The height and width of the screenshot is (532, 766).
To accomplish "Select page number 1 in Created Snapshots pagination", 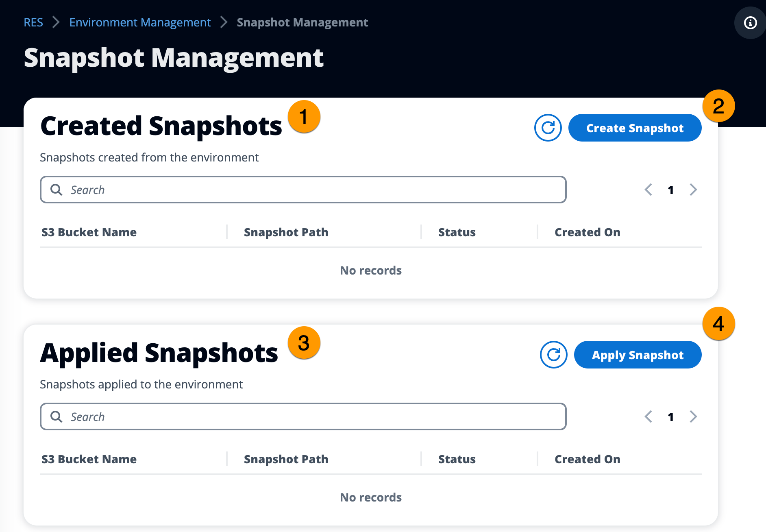I will point(670,190).
